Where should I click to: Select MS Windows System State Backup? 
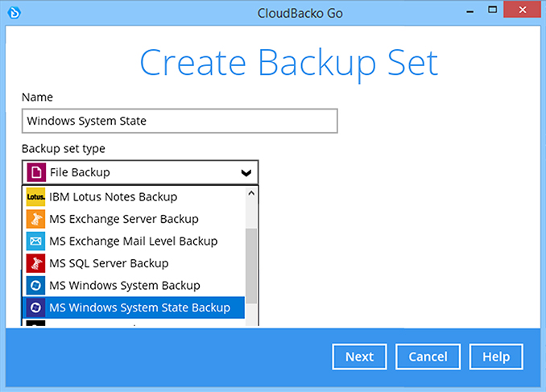(134, 307)
